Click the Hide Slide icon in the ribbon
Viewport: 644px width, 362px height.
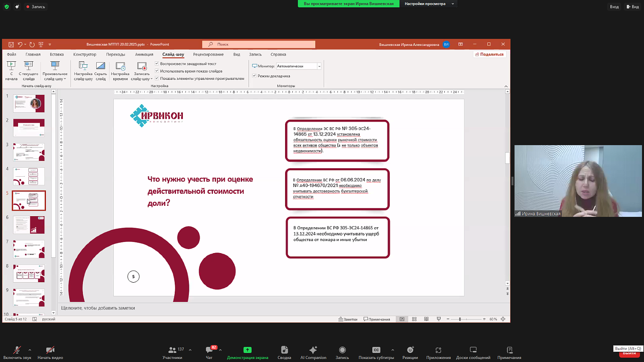pyautogui.click(x=100, y=70)
